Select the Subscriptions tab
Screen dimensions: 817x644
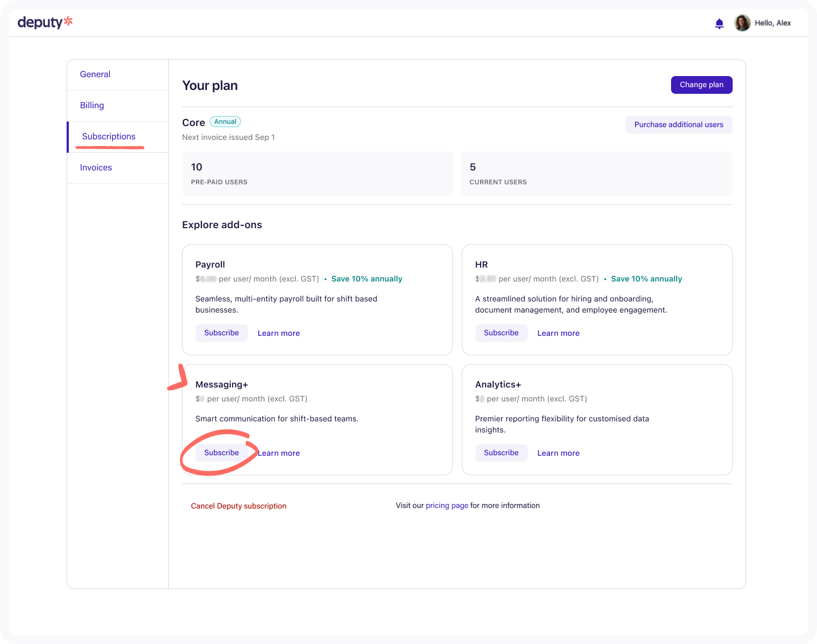109,137
